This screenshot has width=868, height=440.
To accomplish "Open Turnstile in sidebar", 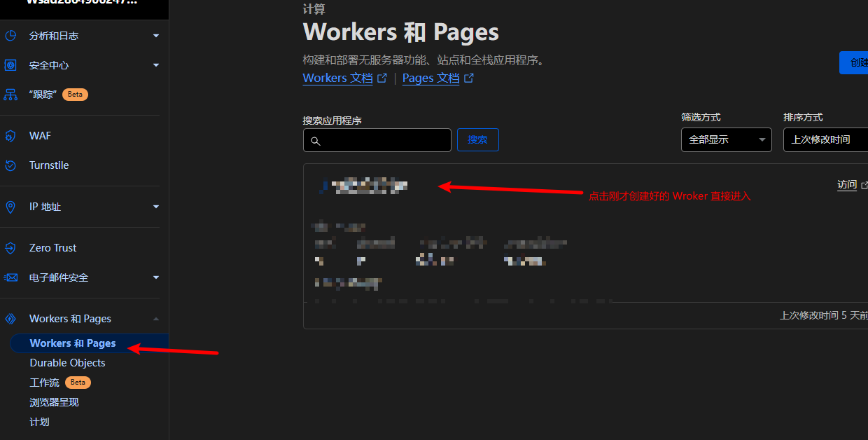I will 49,165.
